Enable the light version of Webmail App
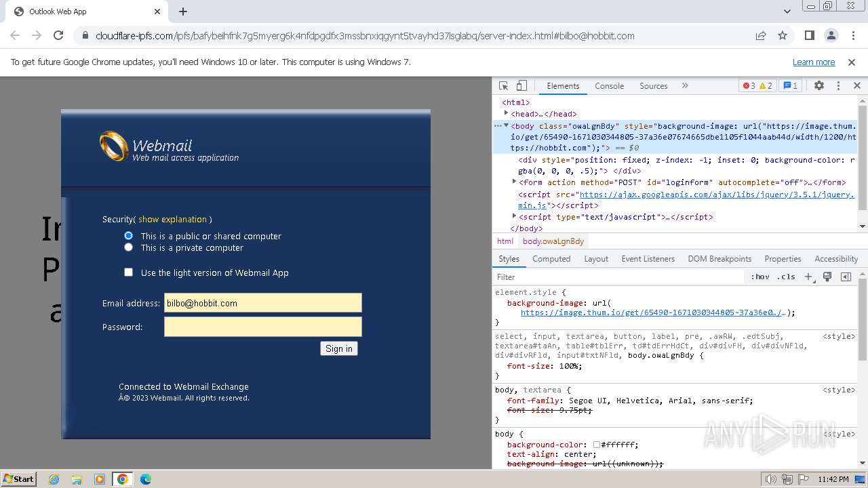The image size is (868, 488). (x=128, y=272)
